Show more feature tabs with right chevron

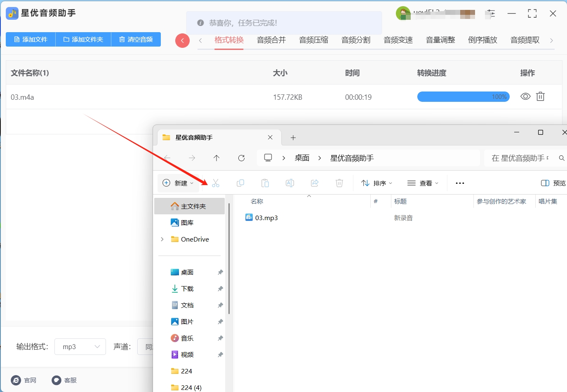pyautogui.click(x=551, y=40)
